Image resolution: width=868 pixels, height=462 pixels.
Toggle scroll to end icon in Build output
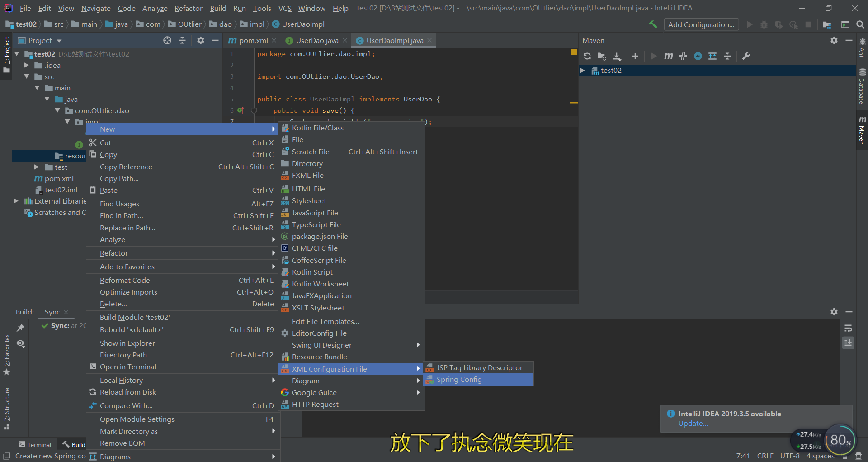click(848, 343)
